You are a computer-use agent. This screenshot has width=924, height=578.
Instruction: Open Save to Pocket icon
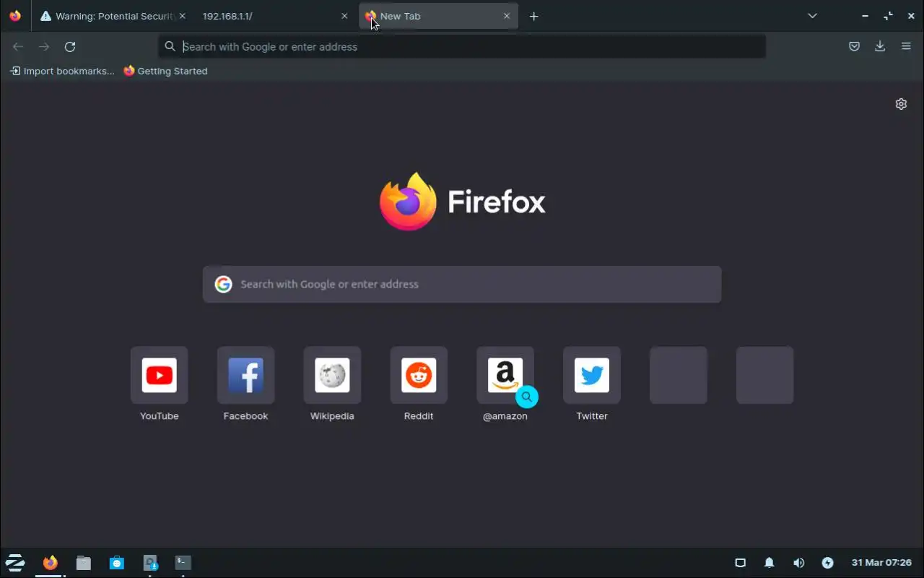[x=854, y=46]
